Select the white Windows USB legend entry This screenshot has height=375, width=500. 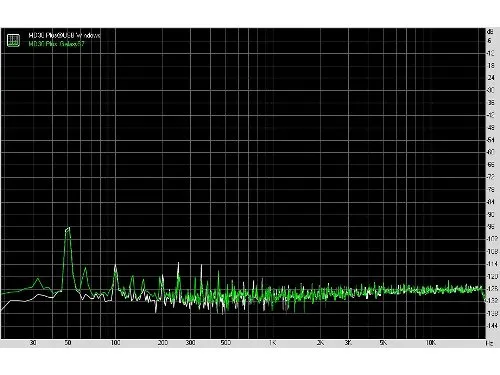click(64, 35)
